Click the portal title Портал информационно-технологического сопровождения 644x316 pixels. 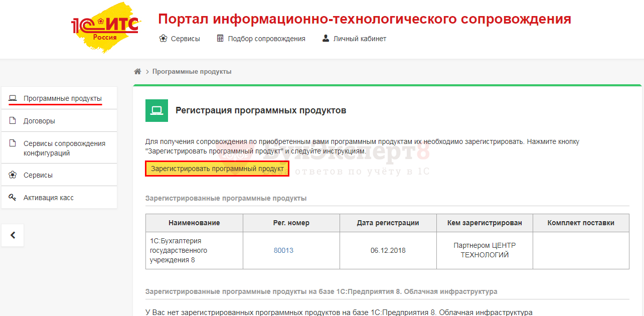(364, 19)
